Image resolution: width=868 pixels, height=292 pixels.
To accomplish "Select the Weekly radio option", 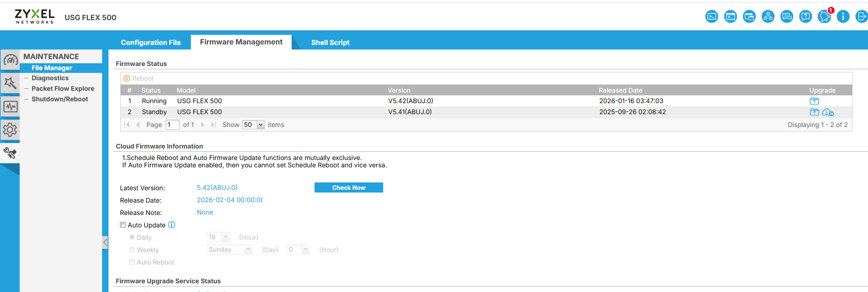I will coord(132,249).
